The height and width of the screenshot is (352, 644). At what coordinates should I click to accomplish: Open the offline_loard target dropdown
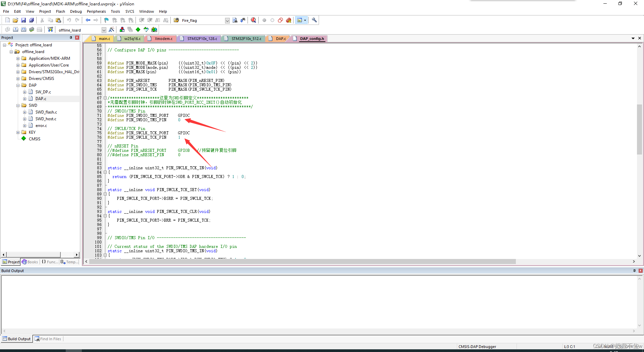pyautogui.click(x=104, y=30)
